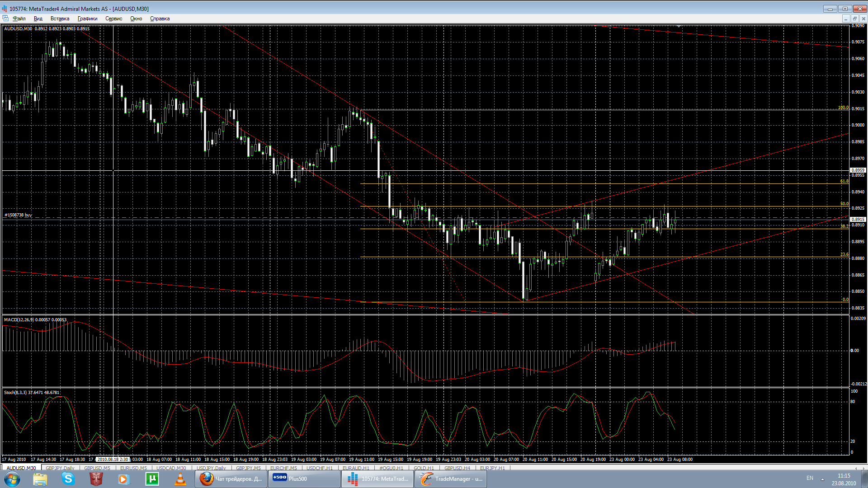Open the TradeManager taskbar window

coord(451,479)
